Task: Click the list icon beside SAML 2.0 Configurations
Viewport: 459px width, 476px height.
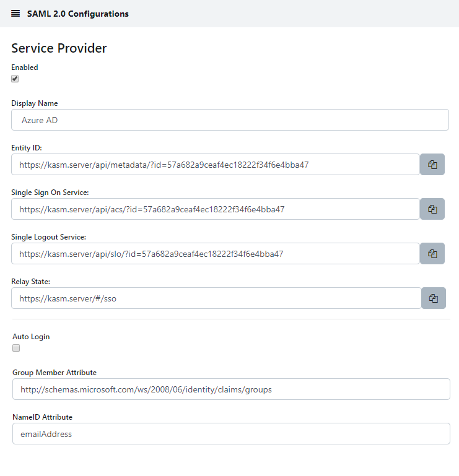Action: click(15, 14)
